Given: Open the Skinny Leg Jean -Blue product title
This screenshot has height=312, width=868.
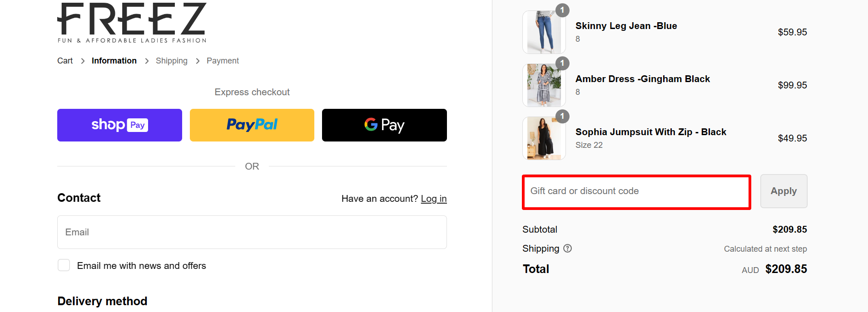Looking at the screenshot, I should (626, 26).
